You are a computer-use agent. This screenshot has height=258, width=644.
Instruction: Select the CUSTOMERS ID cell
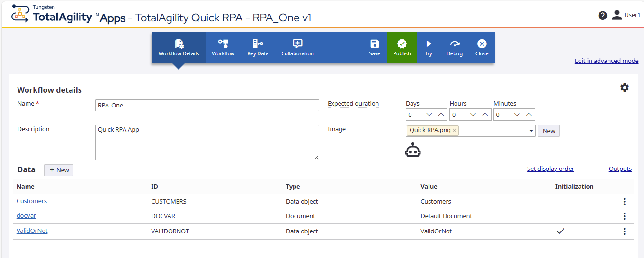tap(169, 201)
